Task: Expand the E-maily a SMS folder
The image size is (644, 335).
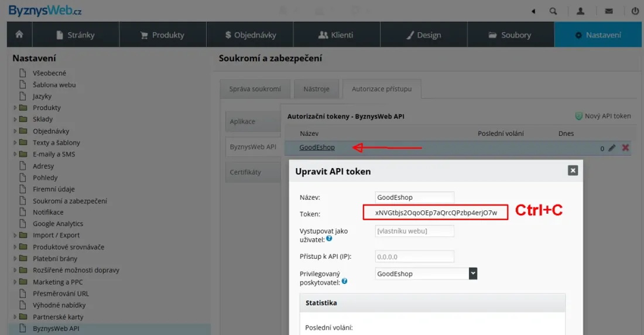Action: 15,154
